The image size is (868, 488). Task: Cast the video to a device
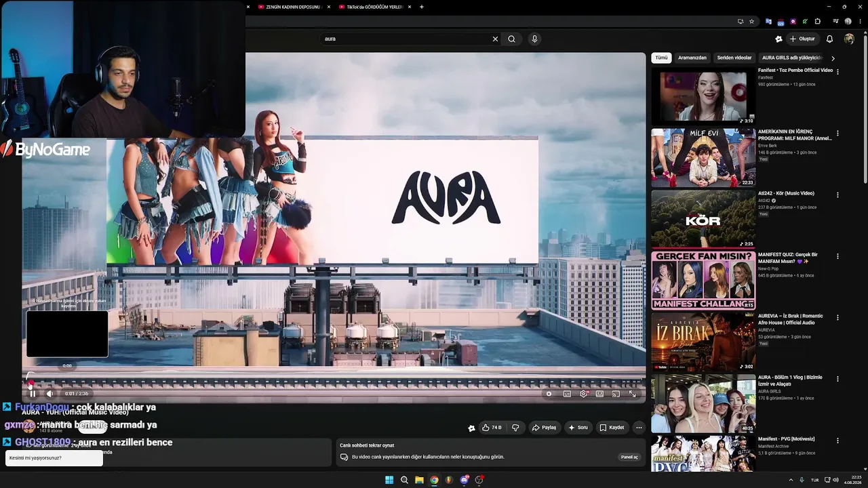(x=616, y=394)
